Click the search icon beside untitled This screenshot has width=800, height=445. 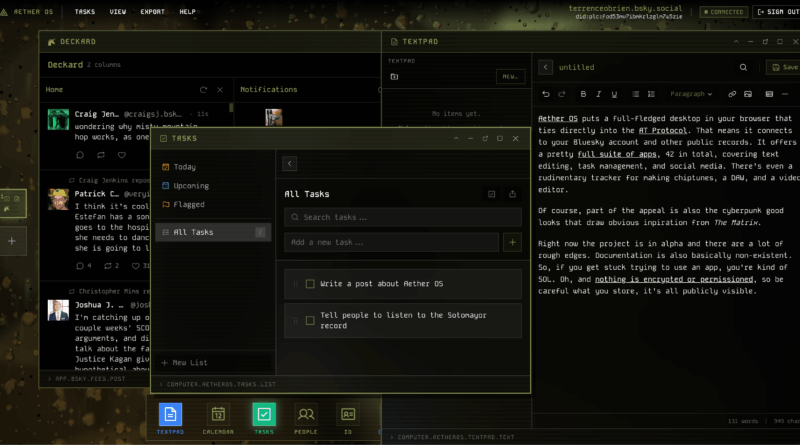click(x=742, y=67)
